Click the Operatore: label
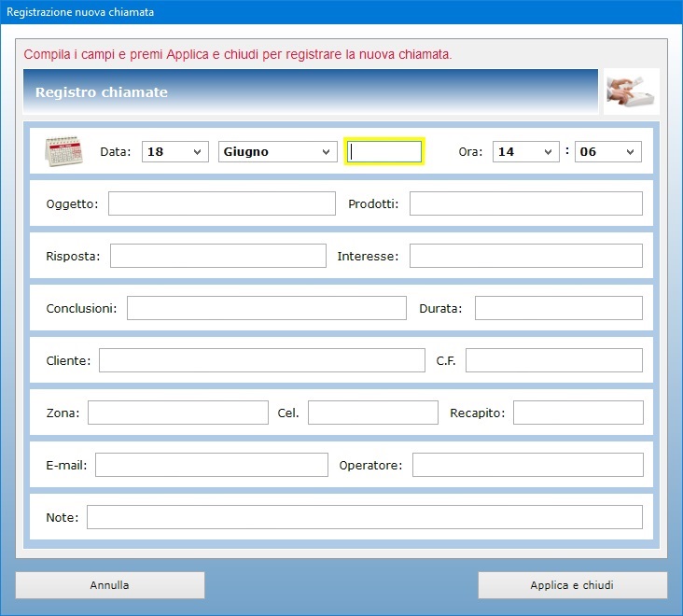Screen dimensions: 683x616 [x=370, y=466]
